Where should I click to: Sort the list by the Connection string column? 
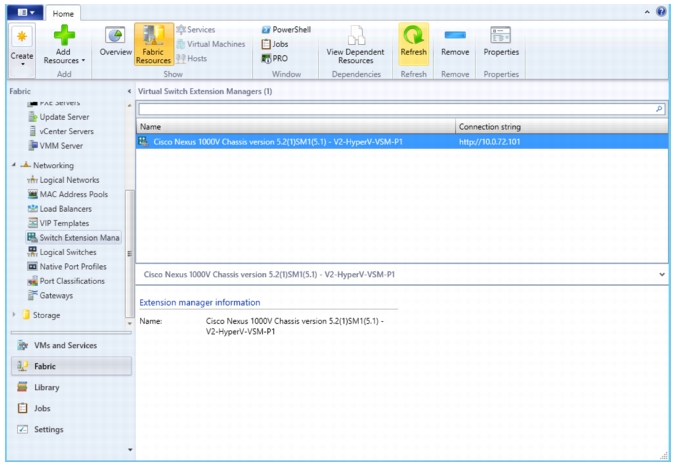pos(561,127)
